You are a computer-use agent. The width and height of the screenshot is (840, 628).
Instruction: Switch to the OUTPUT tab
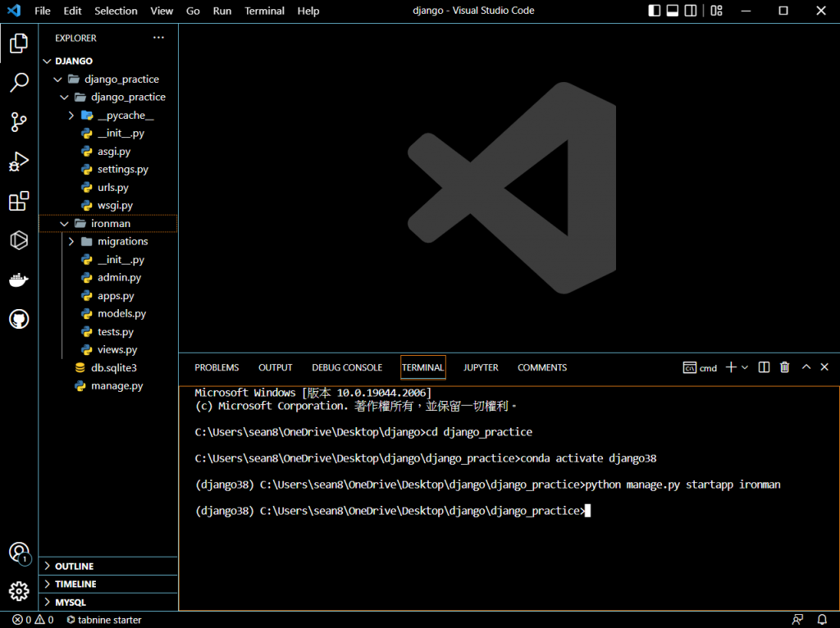pyautogui.click(x=276, y=367)
